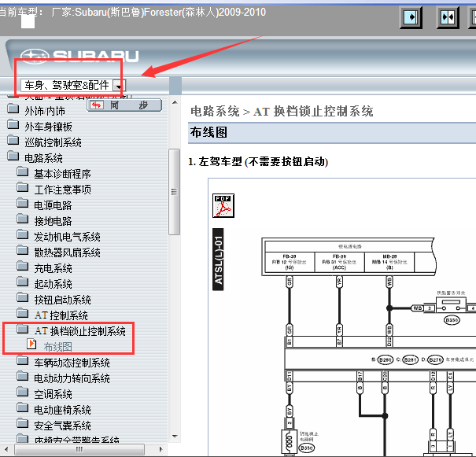Collapse the AT 换档锁止控制系统 folder
The width and height of the screenshot is (476, 457).
point(79,331)
